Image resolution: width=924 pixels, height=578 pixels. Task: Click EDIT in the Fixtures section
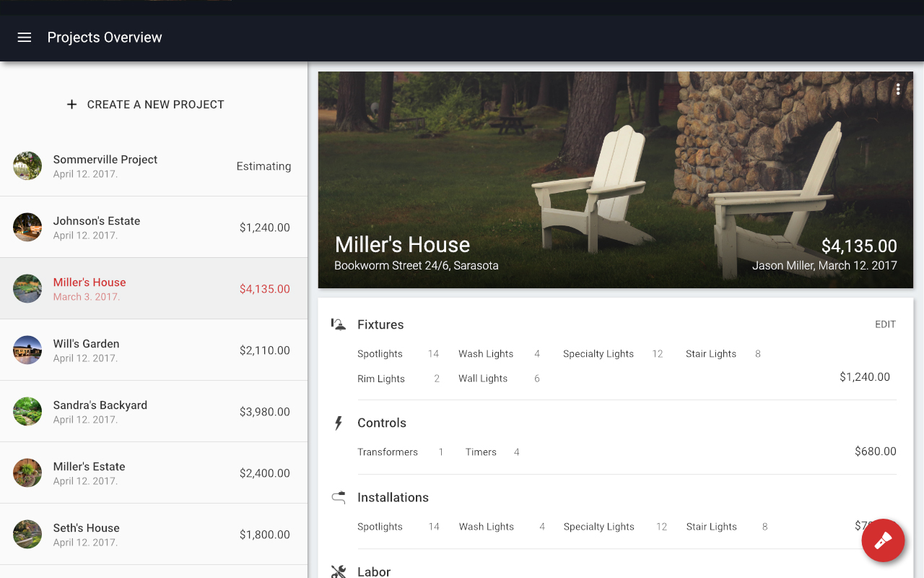(885, 324)
